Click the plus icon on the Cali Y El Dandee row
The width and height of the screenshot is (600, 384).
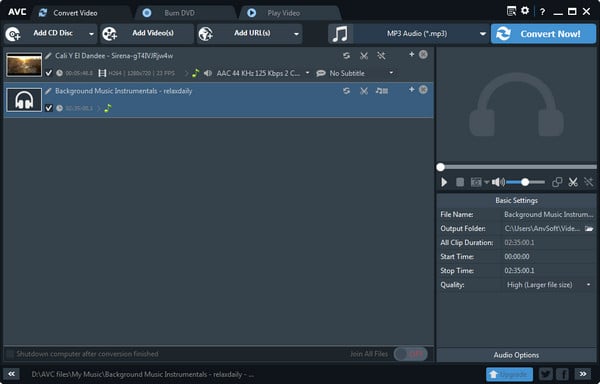pos(411,54)
